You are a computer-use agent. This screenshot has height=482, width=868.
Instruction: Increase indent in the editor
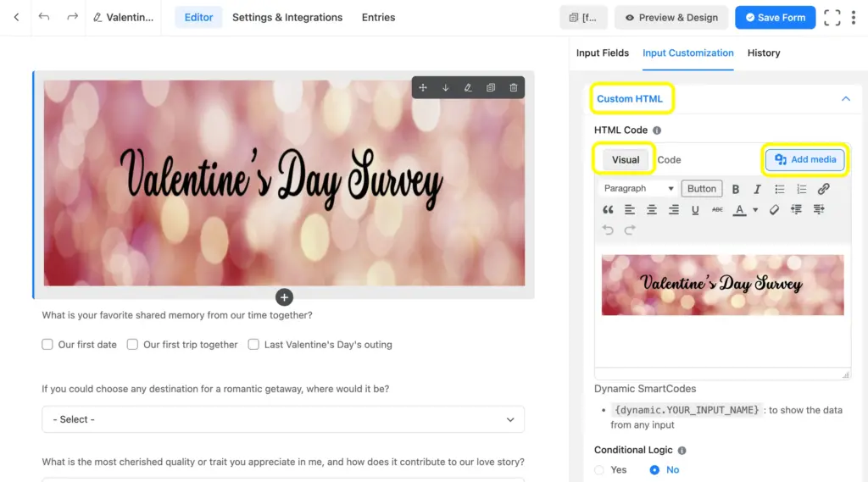click(819, 210)
